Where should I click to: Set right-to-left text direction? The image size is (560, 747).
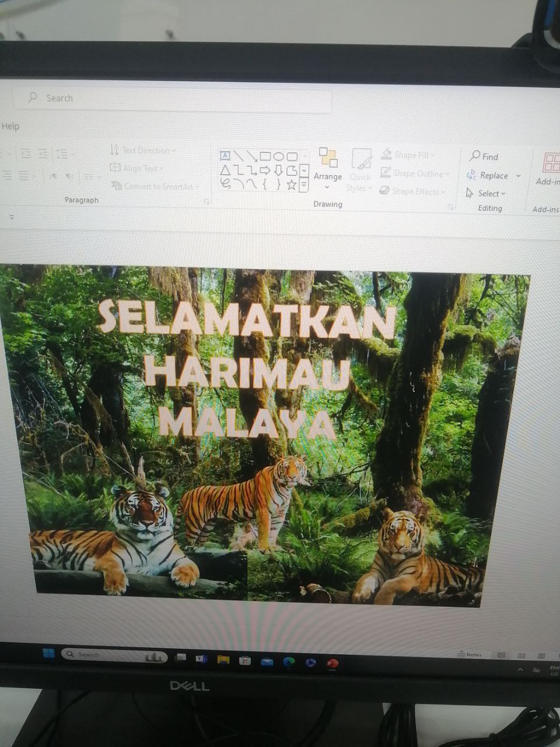69,176
